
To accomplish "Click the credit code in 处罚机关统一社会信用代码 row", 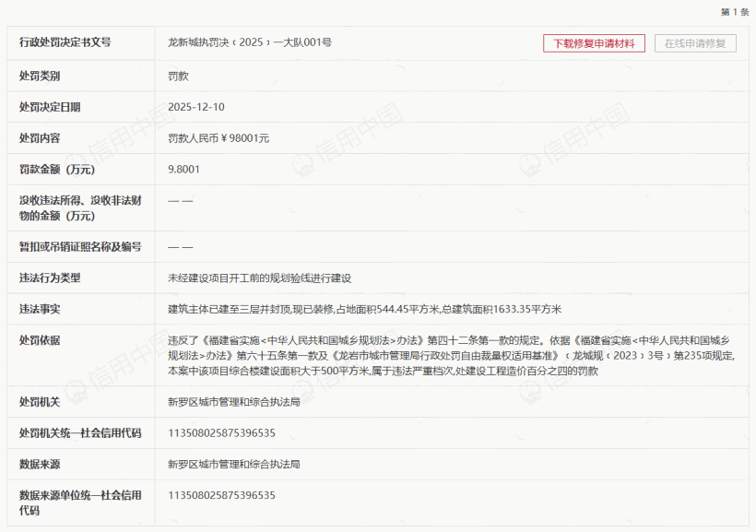I will pos(221,433).
